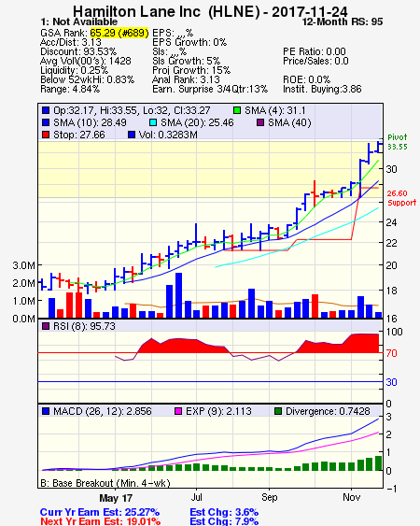420x526 pixels.
Task: Click the RSI (8): 95.73 label
Action: tap(84, 326)
